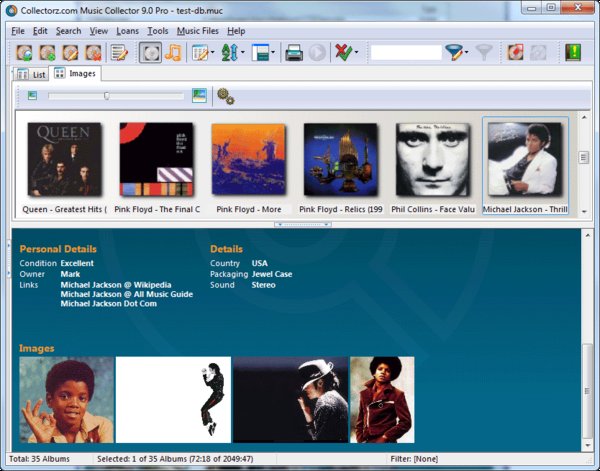Select Michael Jackson Thriller album cover

point(525,159)
